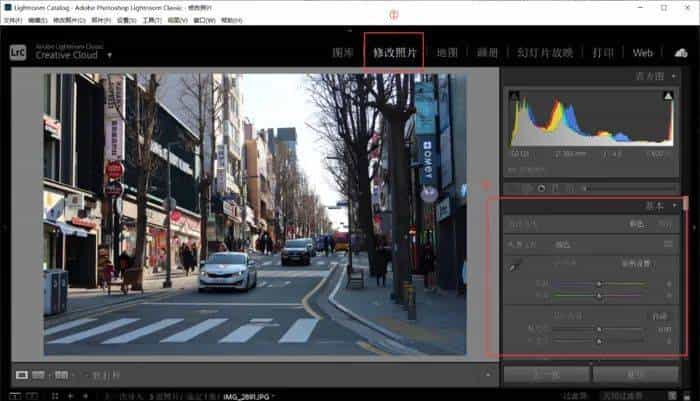This screenshot has height=401, width=700.
Task: Select the loupe view icon
Action: 21,374
